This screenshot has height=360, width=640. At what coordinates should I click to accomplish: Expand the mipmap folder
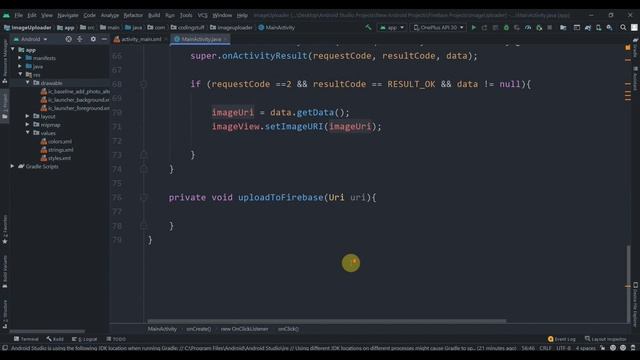[x=28, y=124]
